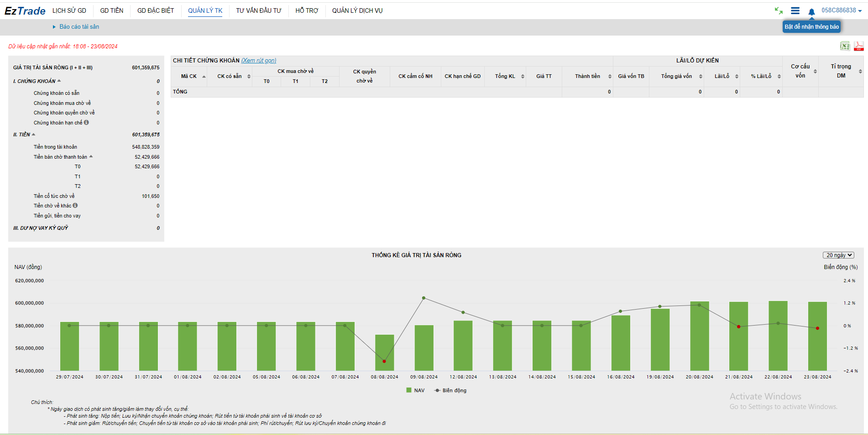Open the GD ĐẶC BIỆT menu
The image size is (868, 435).
coord(156,10)
